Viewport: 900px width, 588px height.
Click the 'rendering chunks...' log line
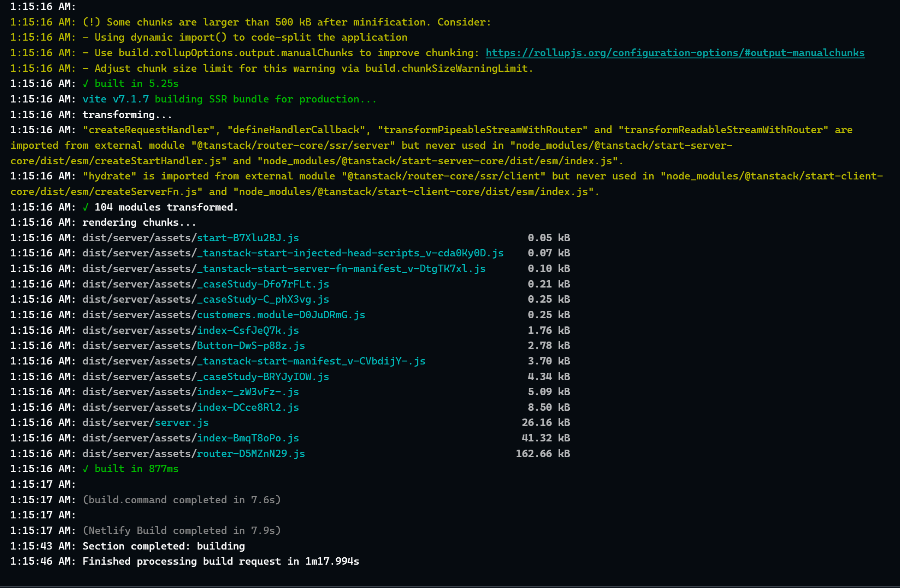point(139,222)
